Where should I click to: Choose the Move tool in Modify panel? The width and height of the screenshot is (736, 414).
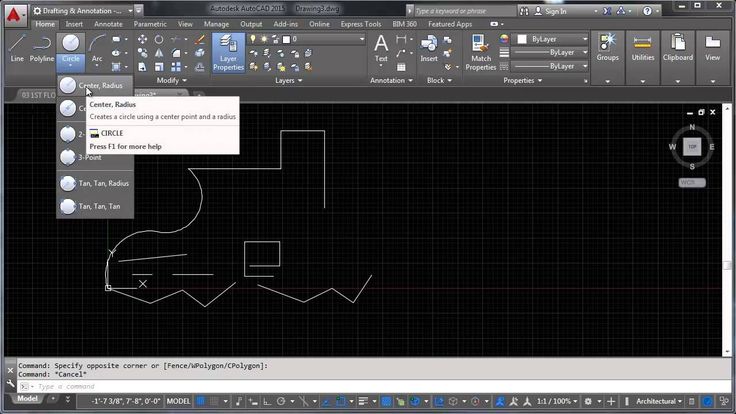142,39
